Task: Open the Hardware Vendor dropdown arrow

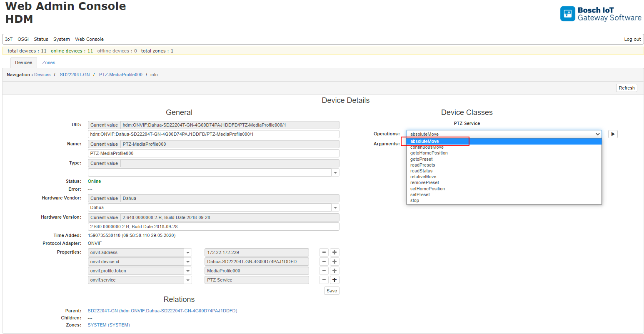Action: click(x=335, y=207)
